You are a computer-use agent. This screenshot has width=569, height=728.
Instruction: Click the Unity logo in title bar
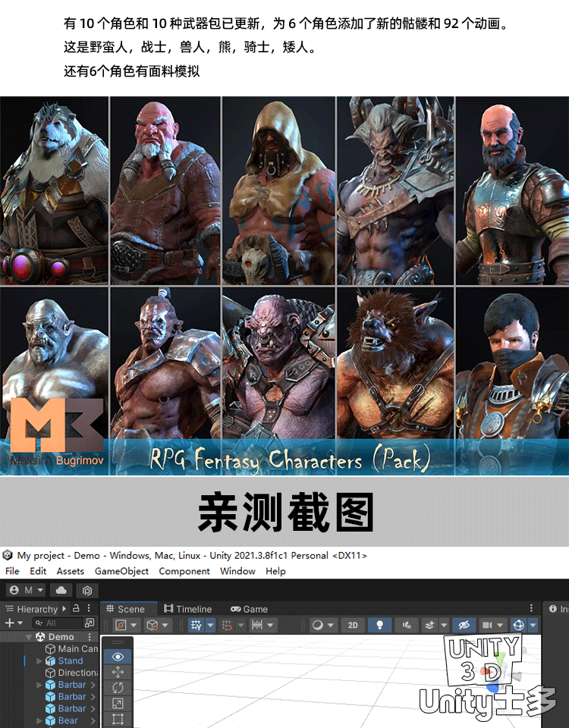(8, 555)
